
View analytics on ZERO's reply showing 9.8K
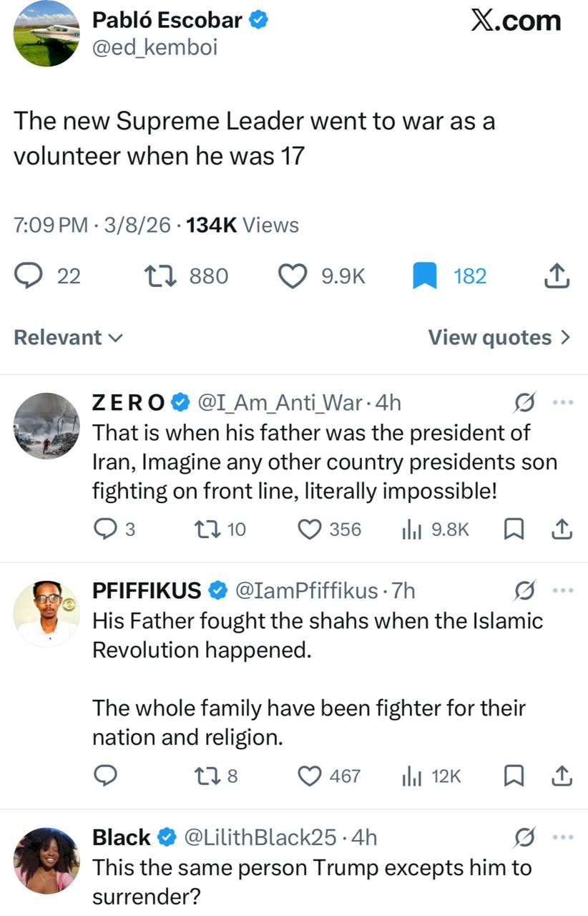(412, 530)
